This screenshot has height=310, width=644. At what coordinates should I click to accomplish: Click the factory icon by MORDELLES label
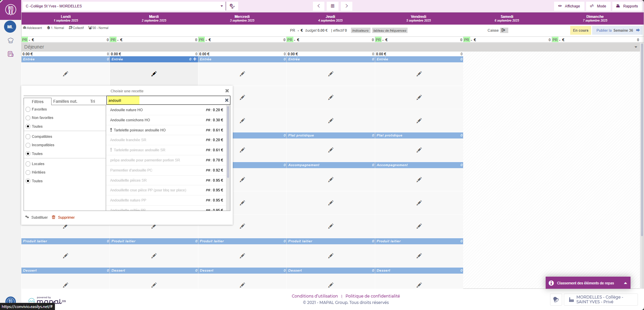point(571,300)
